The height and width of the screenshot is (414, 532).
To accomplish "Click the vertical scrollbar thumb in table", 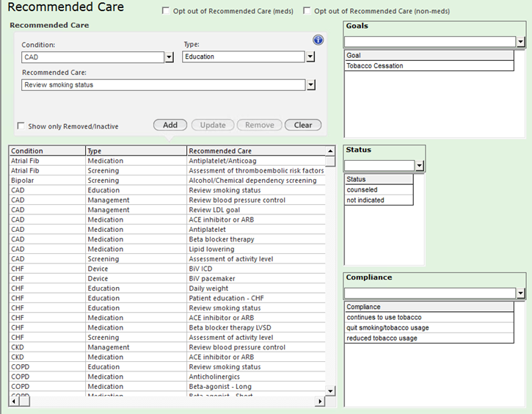I will click(x=330, y=161).
